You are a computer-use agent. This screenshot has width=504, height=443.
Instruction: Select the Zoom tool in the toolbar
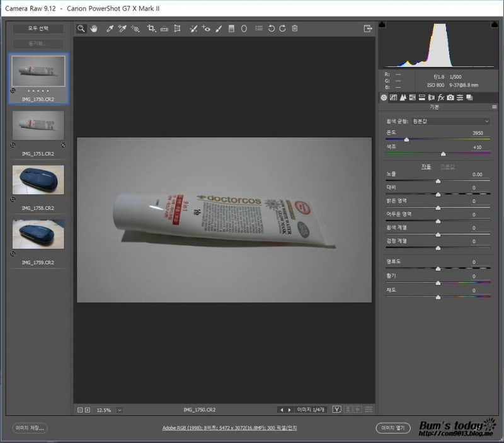(81, 28)
